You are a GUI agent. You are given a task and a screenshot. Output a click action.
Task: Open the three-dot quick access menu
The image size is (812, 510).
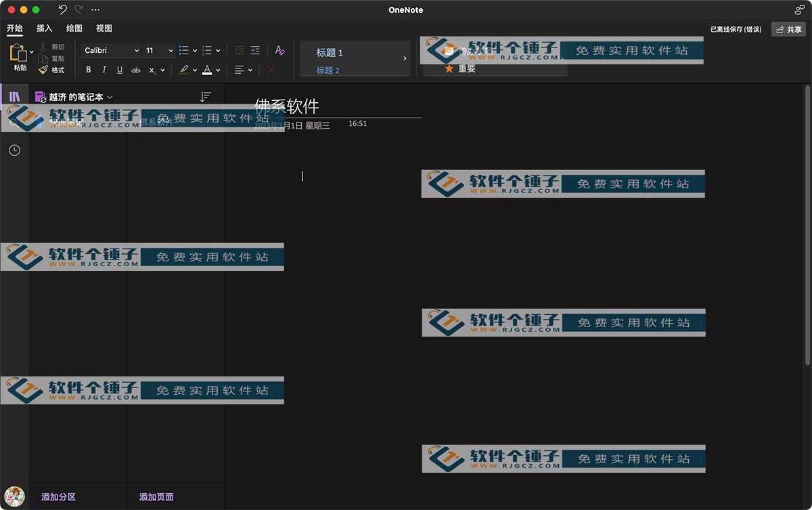pyautogui.click(x=95, y=9)
